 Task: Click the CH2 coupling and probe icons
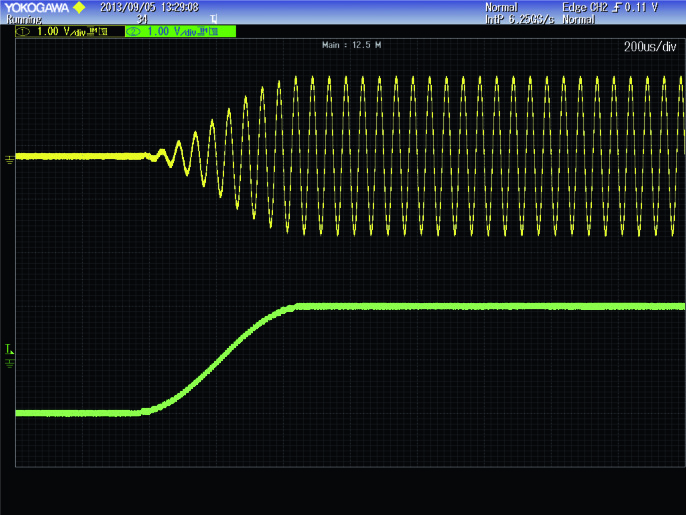pos(208,32)
